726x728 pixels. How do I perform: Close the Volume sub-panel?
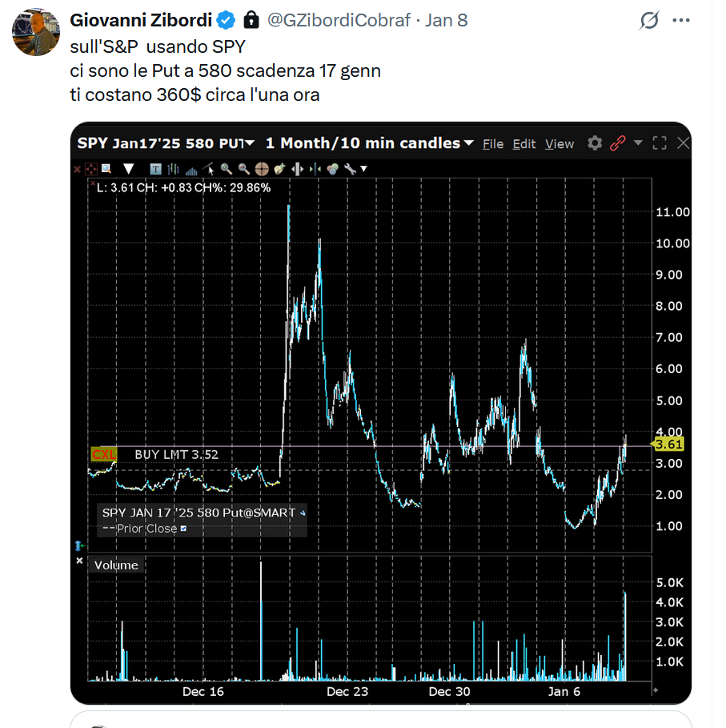click(79, 561)
